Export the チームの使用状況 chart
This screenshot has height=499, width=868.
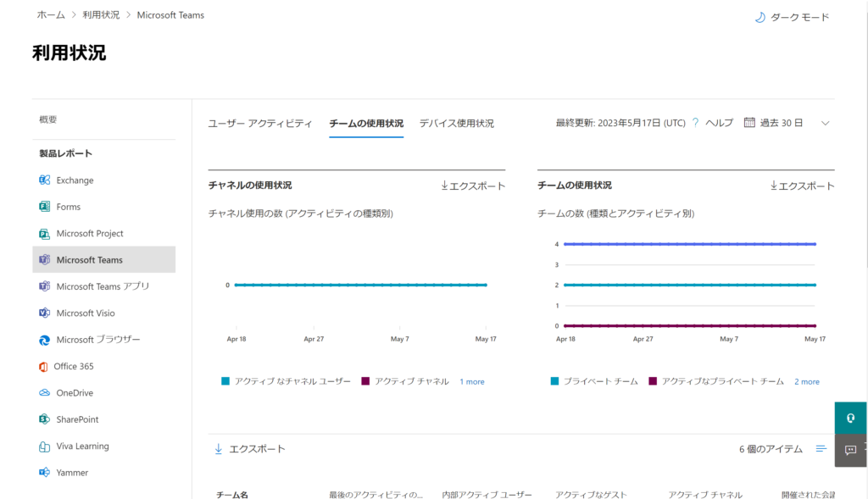coord(803,186)
